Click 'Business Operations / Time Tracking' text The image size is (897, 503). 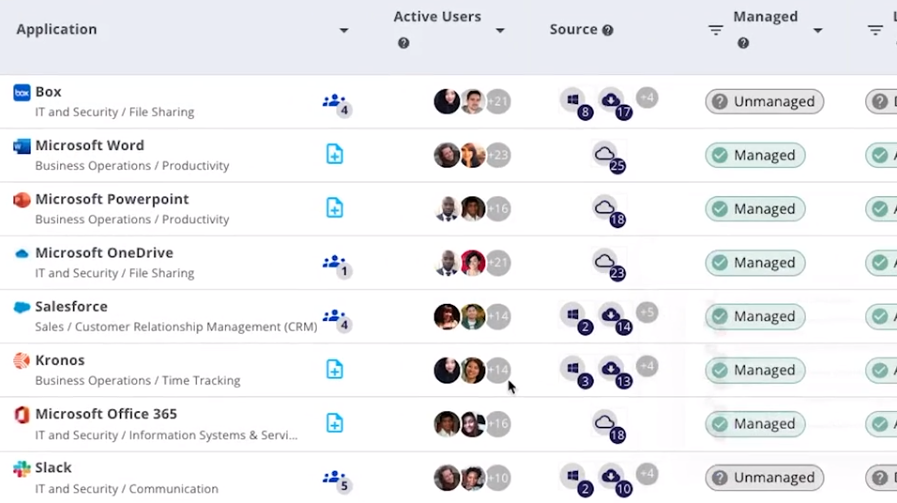(x=138, y=381)
